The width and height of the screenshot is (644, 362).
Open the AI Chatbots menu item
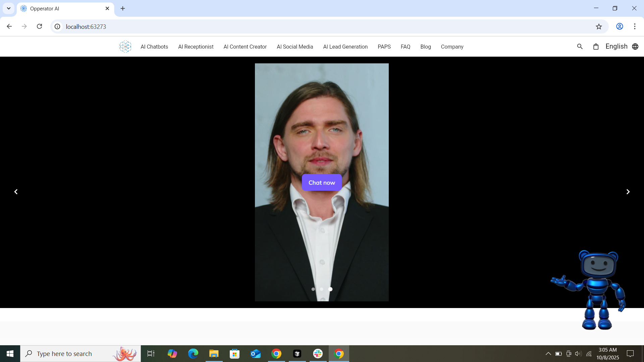point(154,47)
